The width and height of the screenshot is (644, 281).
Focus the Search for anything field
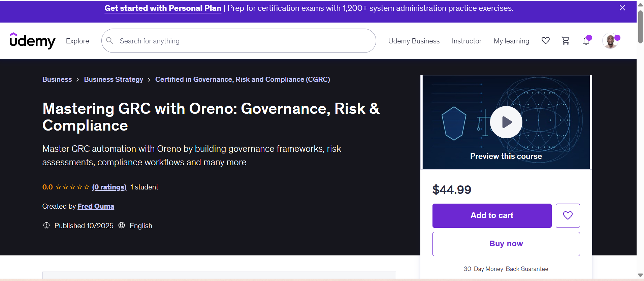click(x=243, y=41)
